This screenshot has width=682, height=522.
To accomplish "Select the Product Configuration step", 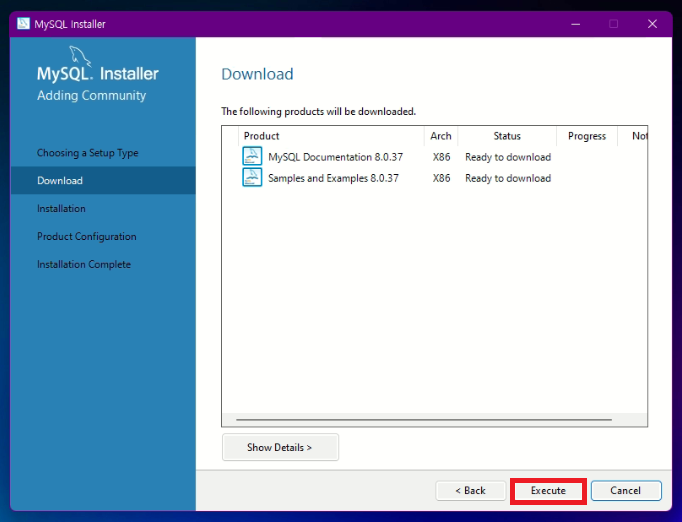I will coord(87,236).
